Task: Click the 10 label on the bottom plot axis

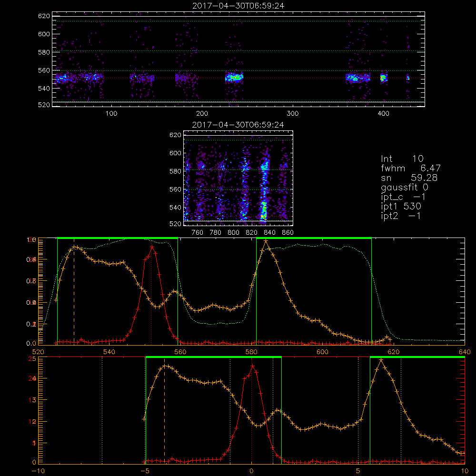Action: click(465, 471)
